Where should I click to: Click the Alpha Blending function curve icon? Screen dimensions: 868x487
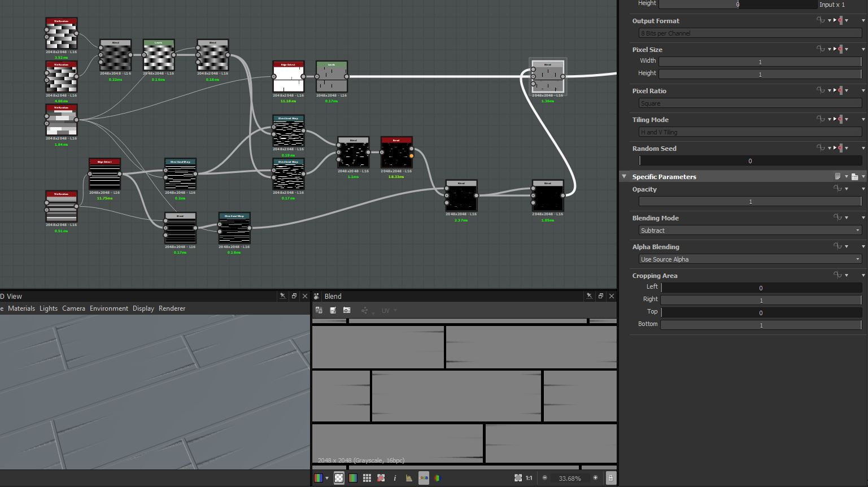[x=838, y=246]
